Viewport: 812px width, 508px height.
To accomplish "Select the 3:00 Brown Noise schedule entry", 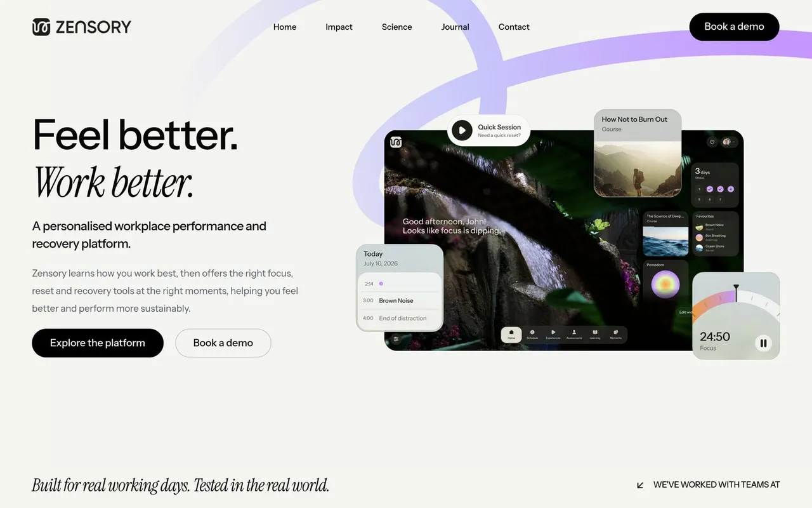I will coord(400,301).
